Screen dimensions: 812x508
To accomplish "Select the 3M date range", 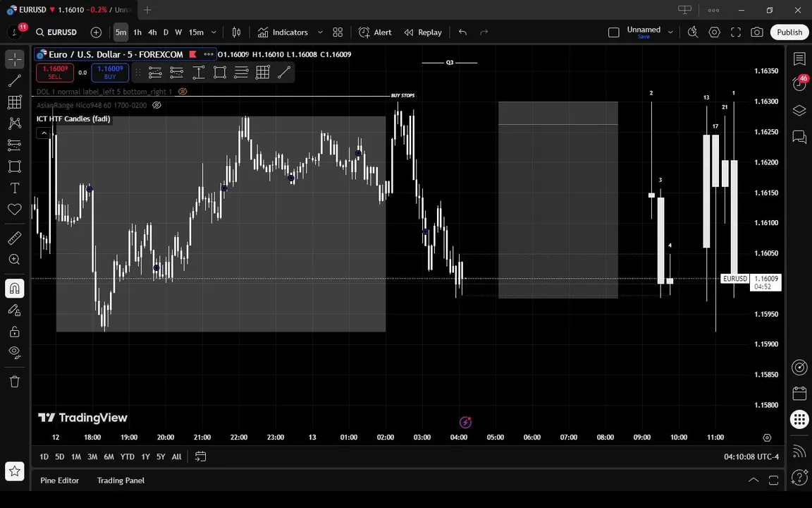I will (92, 456).
